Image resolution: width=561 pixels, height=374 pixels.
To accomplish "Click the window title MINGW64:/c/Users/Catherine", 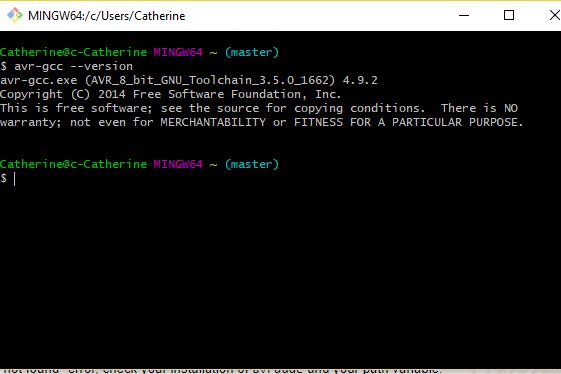I will (107, 16).
